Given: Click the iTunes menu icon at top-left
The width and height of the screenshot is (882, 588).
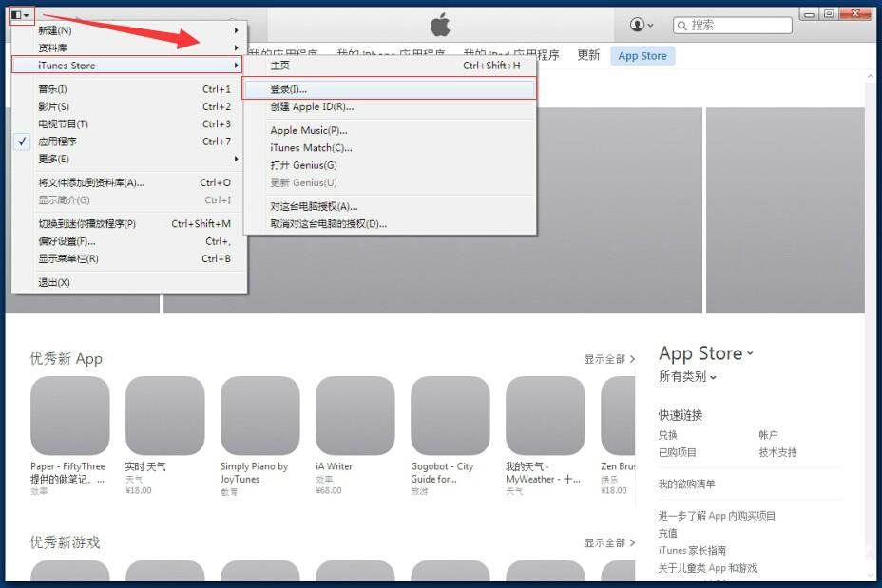Looking at the screenshot, I should tap(20, 15).
